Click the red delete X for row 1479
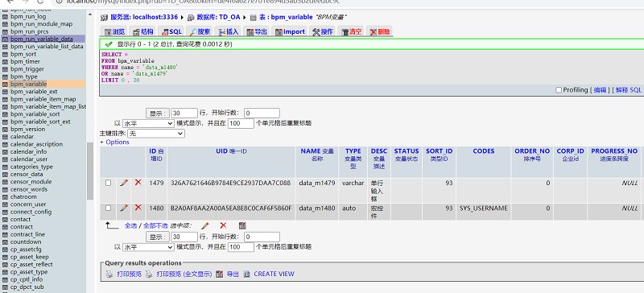The width and height of the screenshot is (644, 293). pyautogui.click(x=138, y=182)
